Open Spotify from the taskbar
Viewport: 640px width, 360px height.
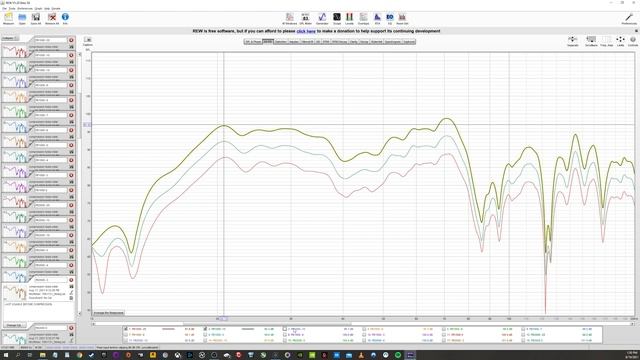point(398,355)
